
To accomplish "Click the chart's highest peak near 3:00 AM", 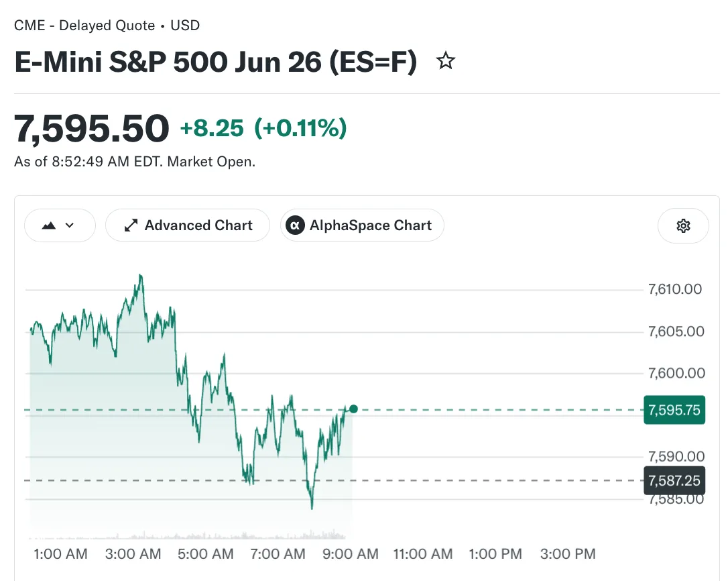I will (x=141, y=276).
